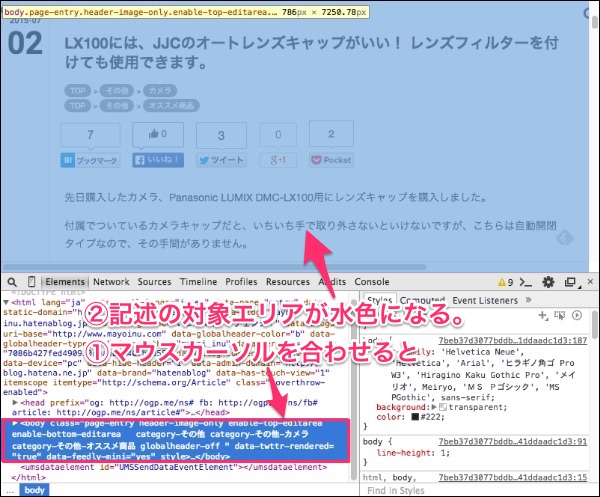Click the bookmark count 7 bubble
Screen dimensions: 600x497
click(91, 135)
